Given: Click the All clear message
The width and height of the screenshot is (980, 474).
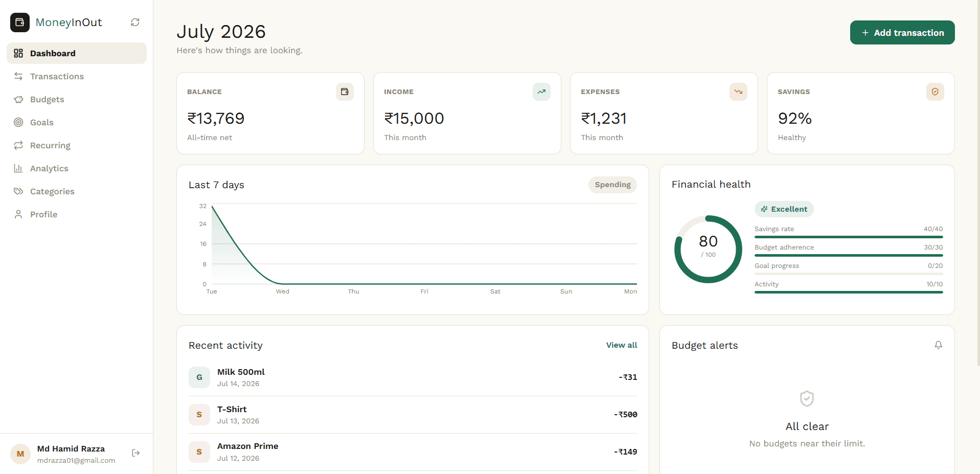Looking at the screenshot, I should click(807, 426).
